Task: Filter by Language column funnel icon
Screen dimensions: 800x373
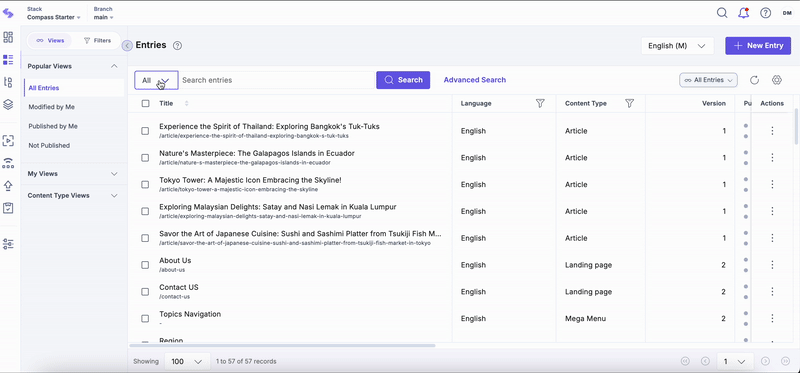Action: 540,104
